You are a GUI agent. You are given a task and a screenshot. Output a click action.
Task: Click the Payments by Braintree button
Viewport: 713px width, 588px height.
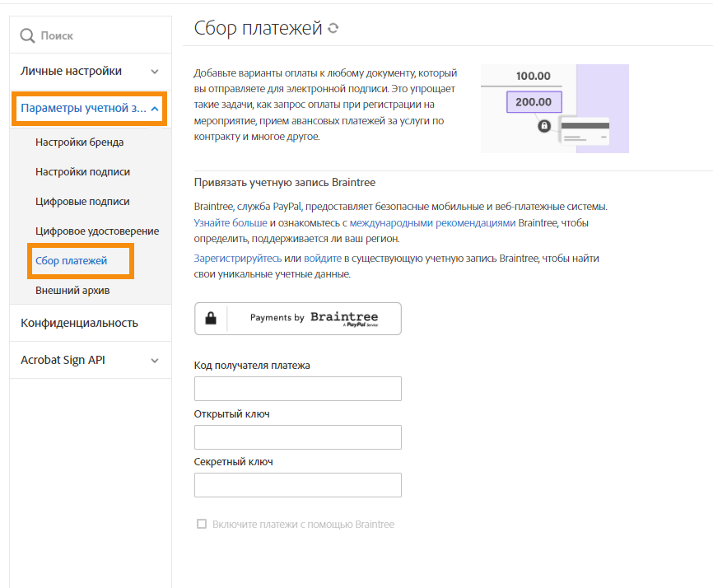(298, 318)
